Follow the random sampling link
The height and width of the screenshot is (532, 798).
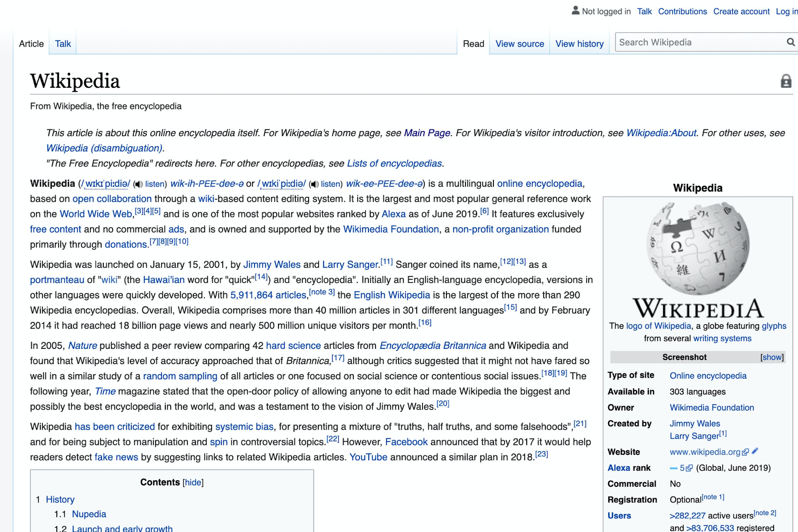(180, 376)
